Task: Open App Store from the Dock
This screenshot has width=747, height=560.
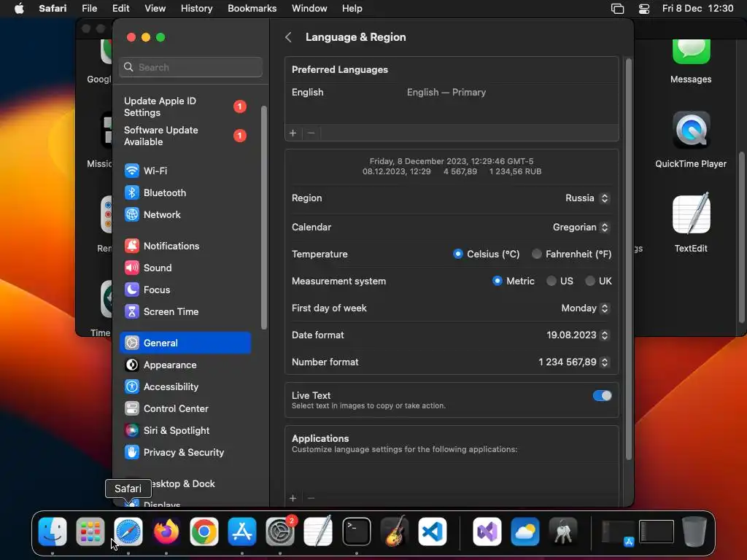Action: (x=242, y=531)
